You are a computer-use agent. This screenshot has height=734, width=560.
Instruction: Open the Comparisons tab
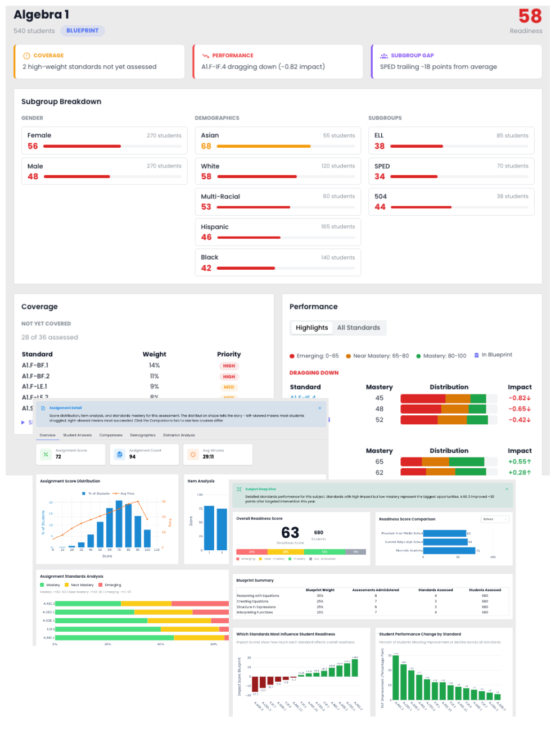tap(111, 435)
